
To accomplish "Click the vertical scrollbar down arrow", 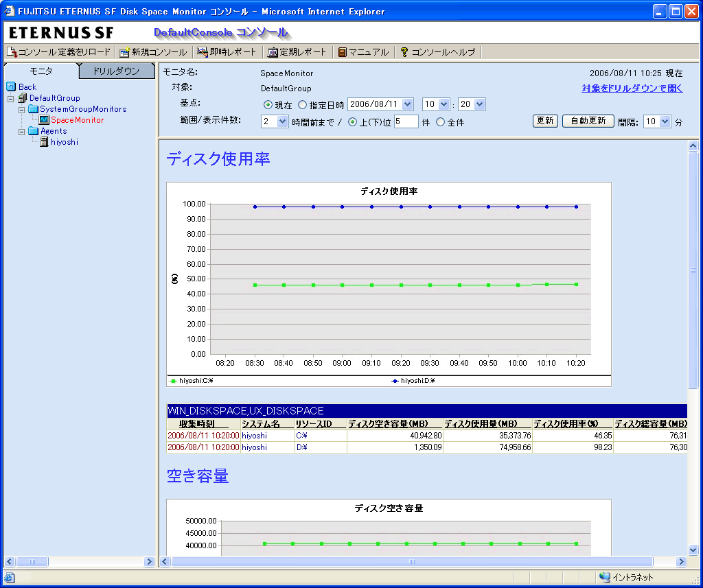I will (x=693, y=549).
